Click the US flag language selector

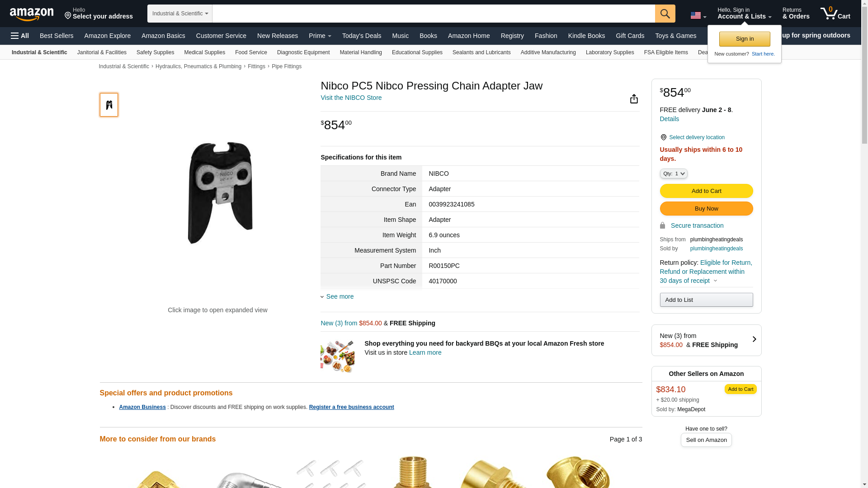coord(698,15)
